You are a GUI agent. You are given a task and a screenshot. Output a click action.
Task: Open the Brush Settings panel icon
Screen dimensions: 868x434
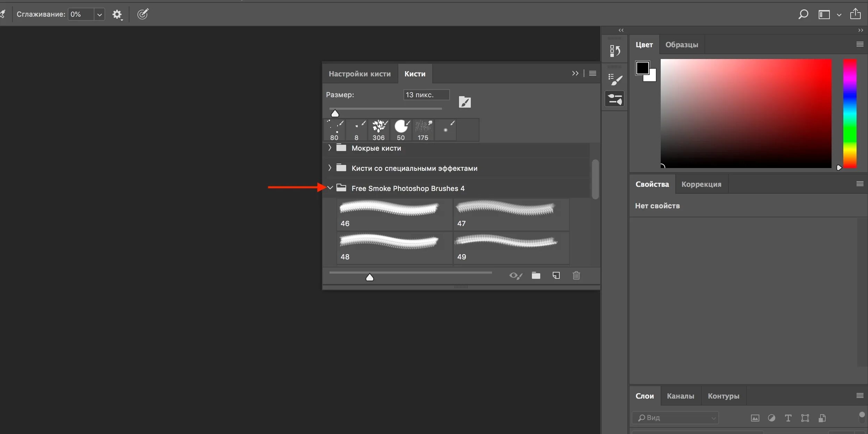coord(615,80)
